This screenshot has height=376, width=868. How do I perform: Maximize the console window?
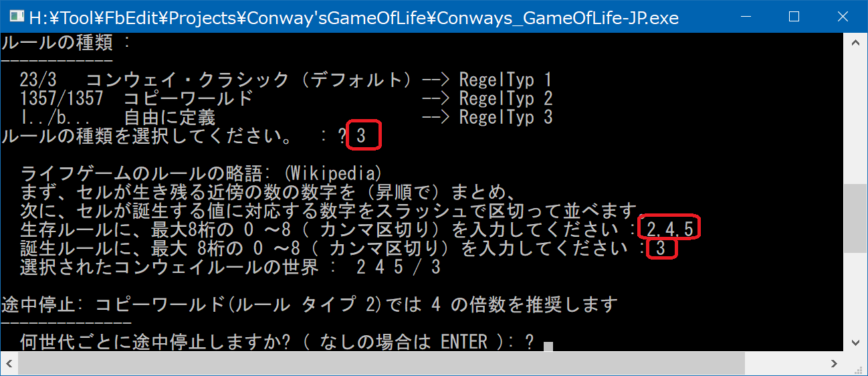point(794,17)
